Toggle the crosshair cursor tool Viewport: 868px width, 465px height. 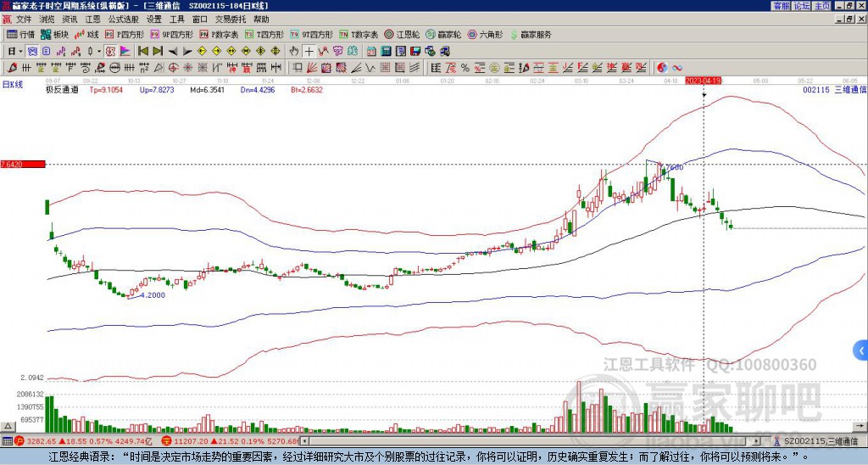pos(309,51)
